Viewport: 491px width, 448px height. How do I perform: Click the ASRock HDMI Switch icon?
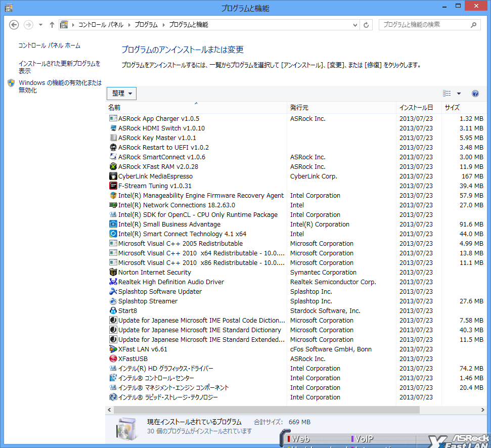[x=113, y=128]
